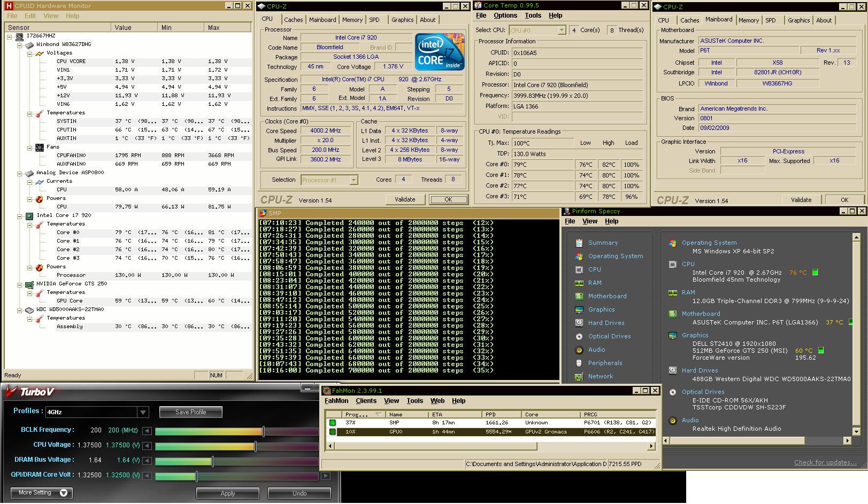Open FahMon Clients menu
868x504 pixels.
pyautogui.click(x=366, y=401)
